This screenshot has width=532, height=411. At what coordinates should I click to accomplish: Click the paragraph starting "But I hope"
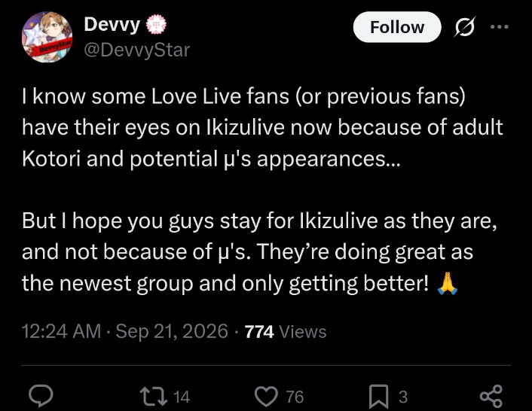point(259,251)
